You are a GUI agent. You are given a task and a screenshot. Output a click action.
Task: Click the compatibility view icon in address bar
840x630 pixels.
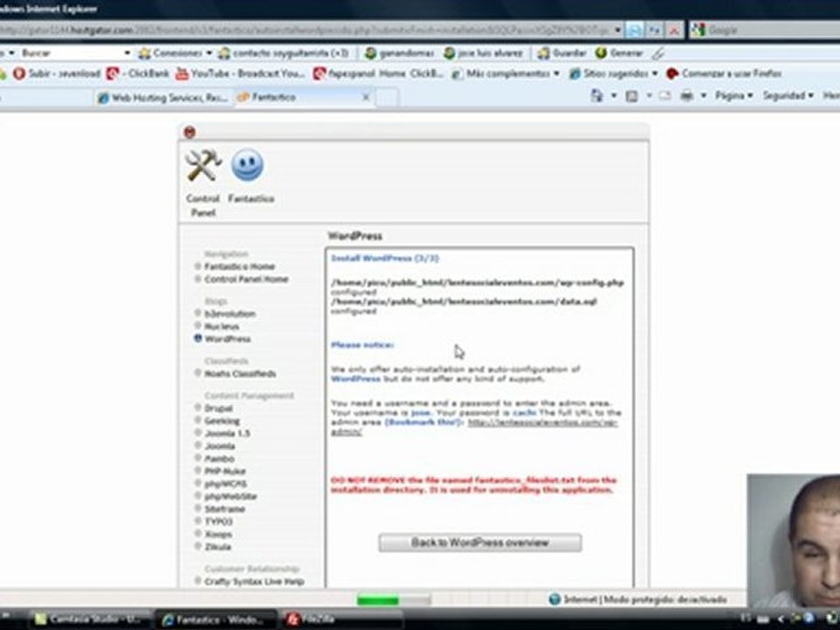click(634, 30)
